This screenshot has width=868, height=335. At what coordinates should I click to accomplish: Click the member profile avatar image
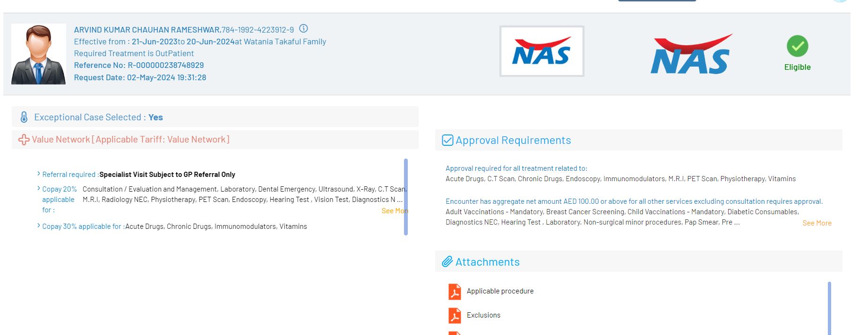tap(39, 54)
